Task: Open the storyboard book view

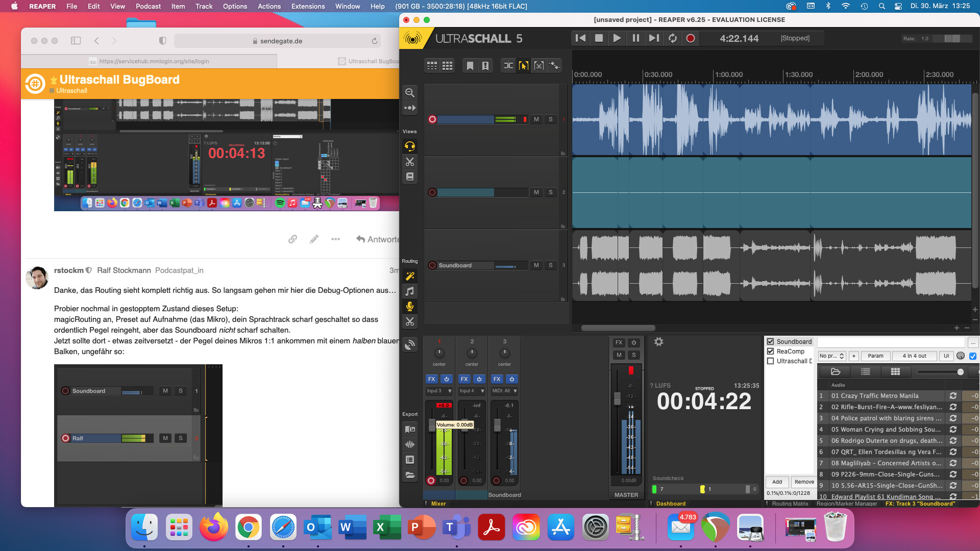Action: point(409,177)
